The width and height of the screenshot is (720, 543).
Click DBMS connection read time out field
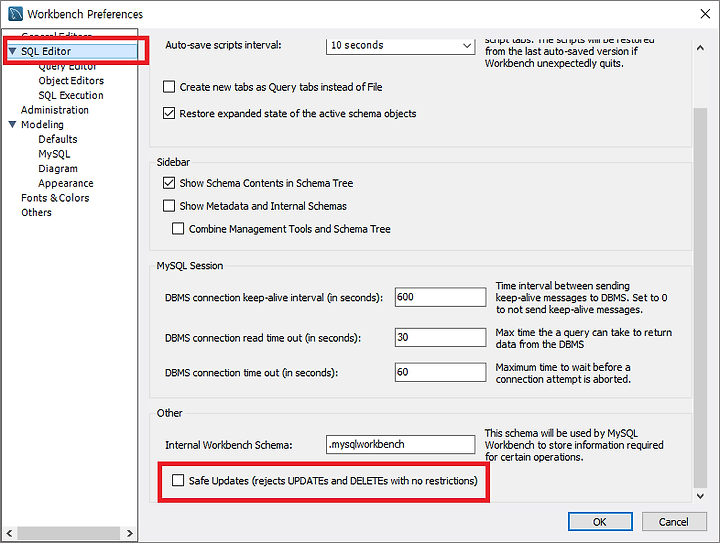pos(440,337)
